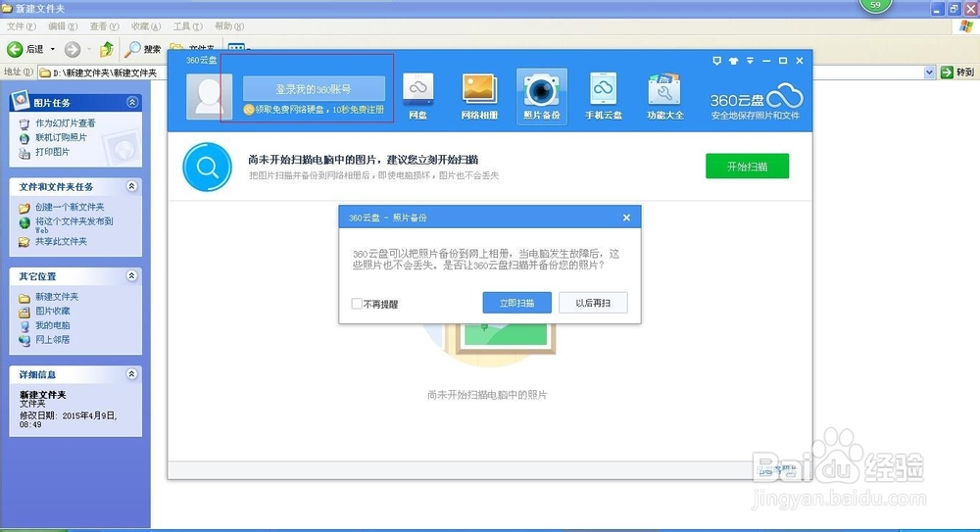Viewport: 980px width, 532px height.
Task: Open the address bar dropdown arrow
Action: point(929,73)
